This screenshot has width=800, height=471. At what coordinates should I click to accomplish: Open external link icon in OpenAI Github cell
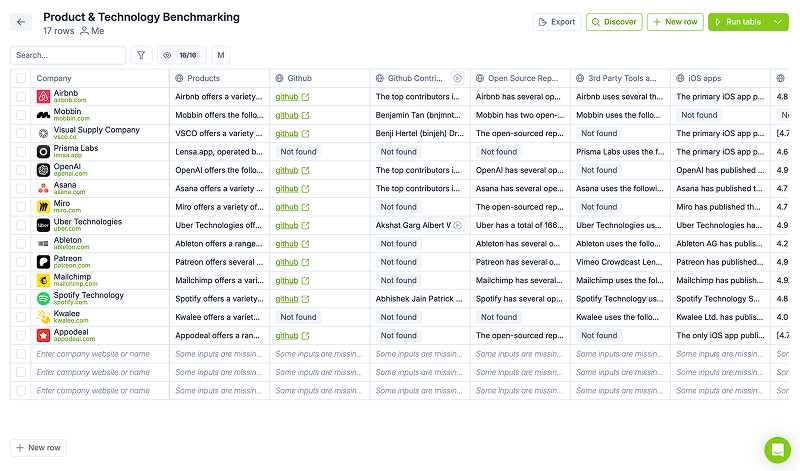coord(305,170)
